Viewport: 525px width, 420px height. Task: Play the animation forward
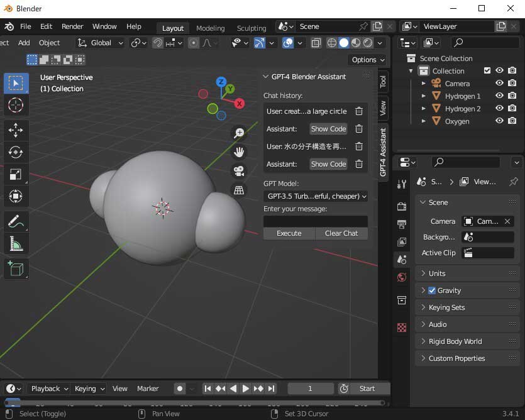[x=245, y=389]
